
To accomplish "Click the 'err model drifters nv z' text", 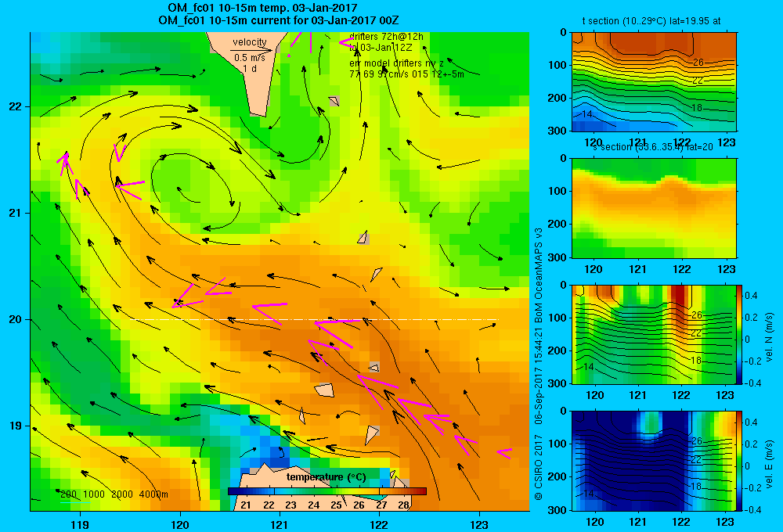I will (396, 63).
